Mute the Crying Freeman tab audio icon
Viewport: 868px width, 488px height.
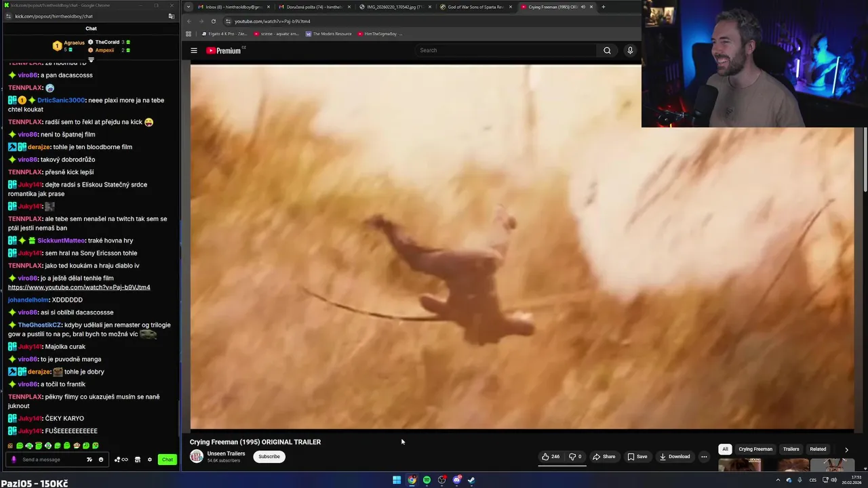pyautogui.click(x=583, y=7)
